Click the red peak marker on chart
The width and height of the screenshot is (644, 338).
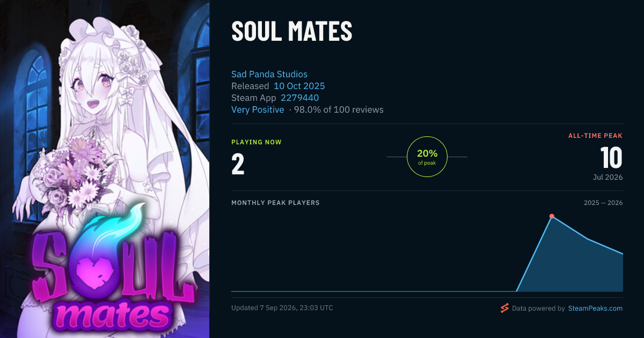click(x=552, y=216)
